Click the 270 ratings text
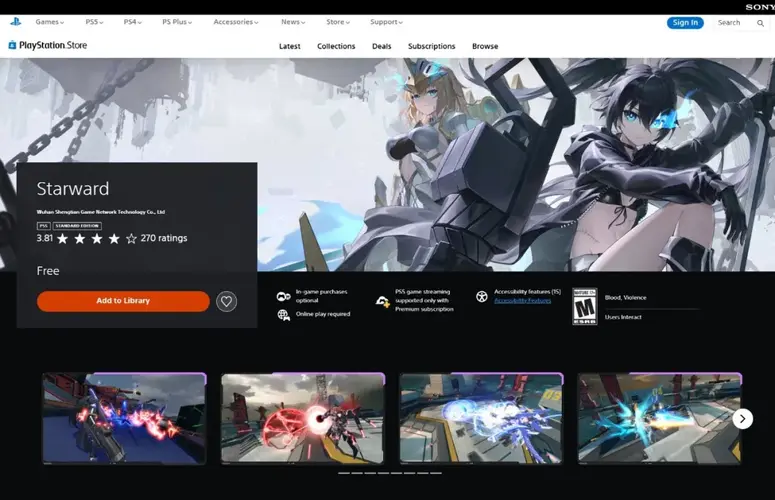This screenshot has height=500, width=775. [x=164, y=238]
